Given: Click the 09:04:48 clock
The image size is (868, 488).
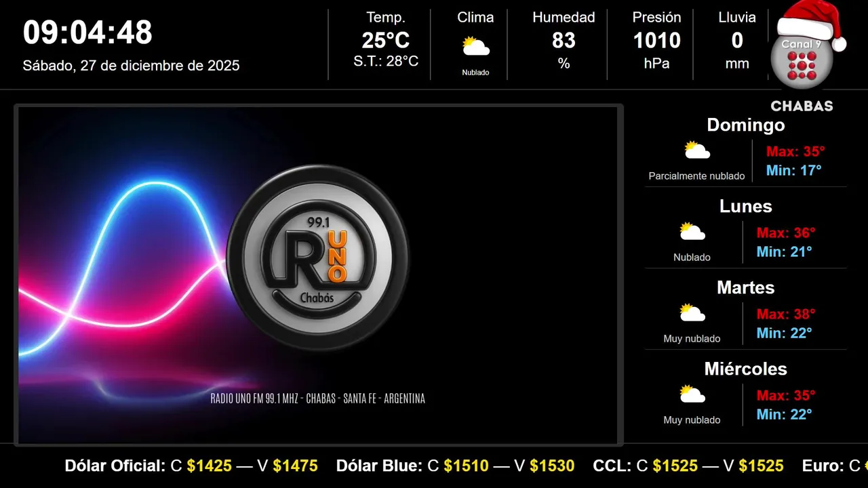Looking at the screenshot, I should (x=87, y=32).
